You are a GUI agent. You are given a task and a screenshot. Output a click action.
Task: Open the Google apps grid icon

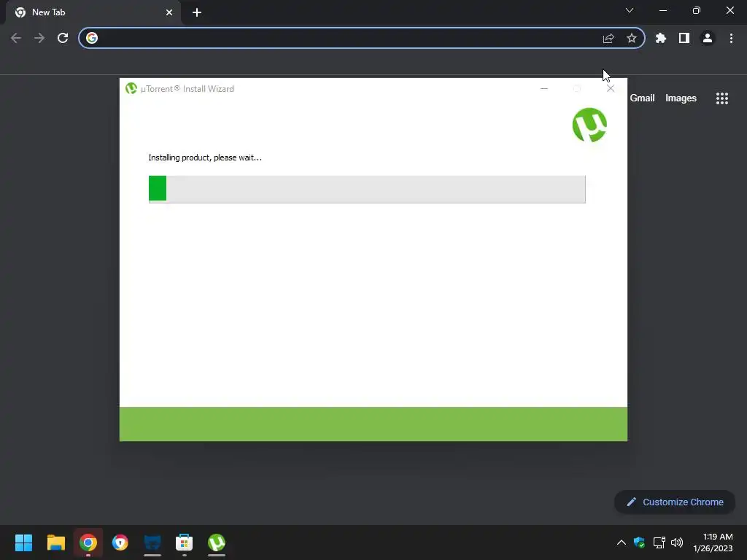(x=722, y=98)
